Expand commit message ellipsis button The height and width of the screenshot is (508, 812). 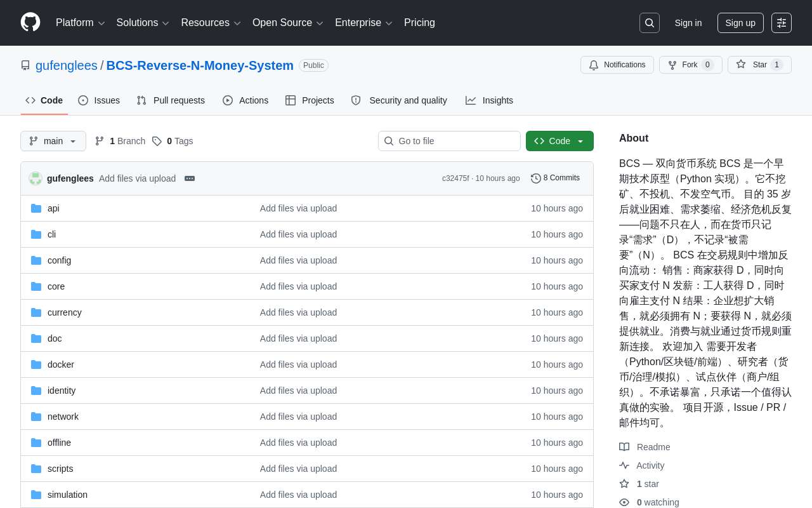point(190,178)
